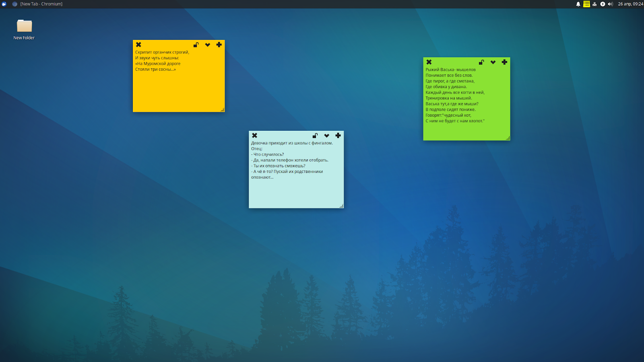Click the notification bell in the system tray
Viewport: 644px width, 362px height.
578,4
